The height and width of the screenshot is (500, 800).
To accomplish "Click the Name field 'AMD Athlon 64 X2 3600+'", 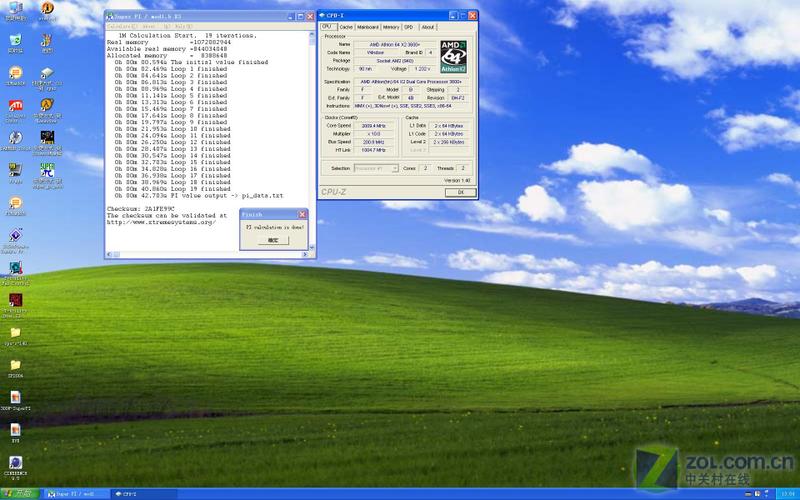I will [x=395, y=44].
